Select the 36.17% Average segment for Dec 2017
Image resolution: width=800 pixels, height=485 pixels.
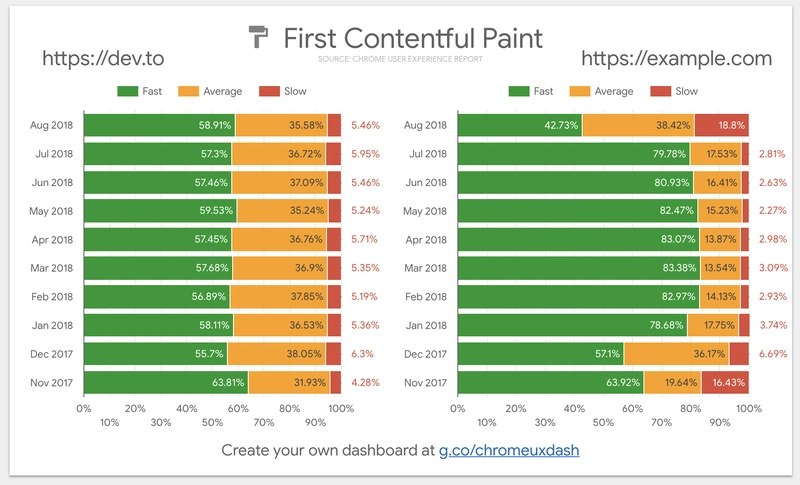point(677,354)
